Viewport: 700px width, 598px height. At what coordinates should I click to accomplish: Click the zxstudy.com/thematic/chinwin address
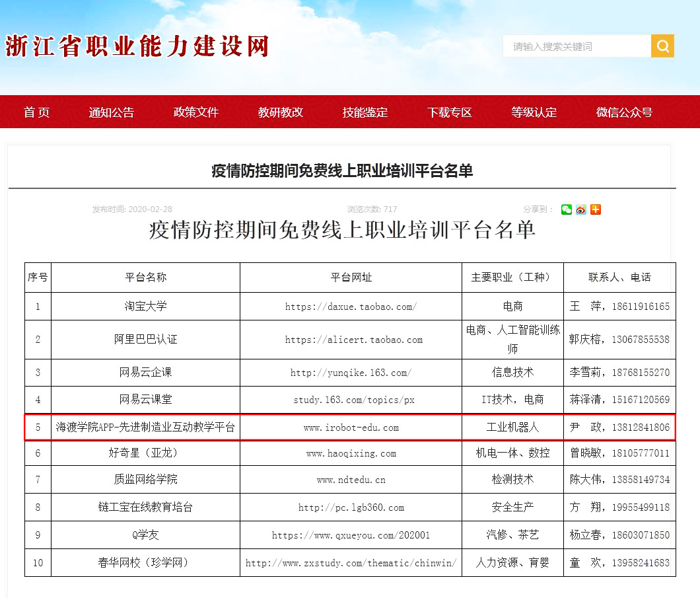point(351,563)
